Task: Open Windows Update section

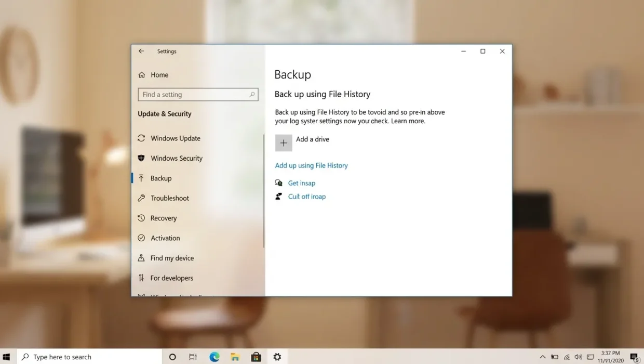Action: 175,138
